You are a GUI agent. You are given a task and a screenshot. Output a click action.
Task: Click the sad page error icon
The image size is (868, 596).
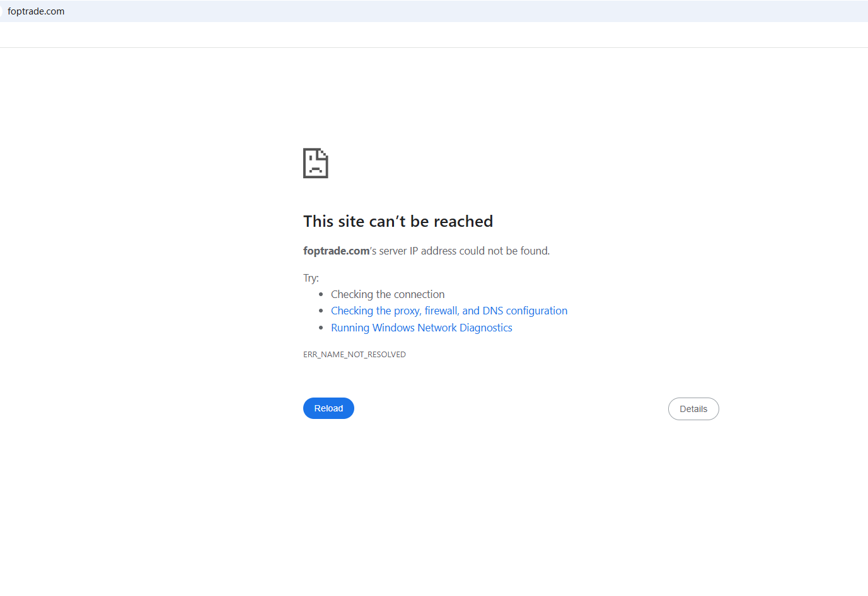[315, 163]
